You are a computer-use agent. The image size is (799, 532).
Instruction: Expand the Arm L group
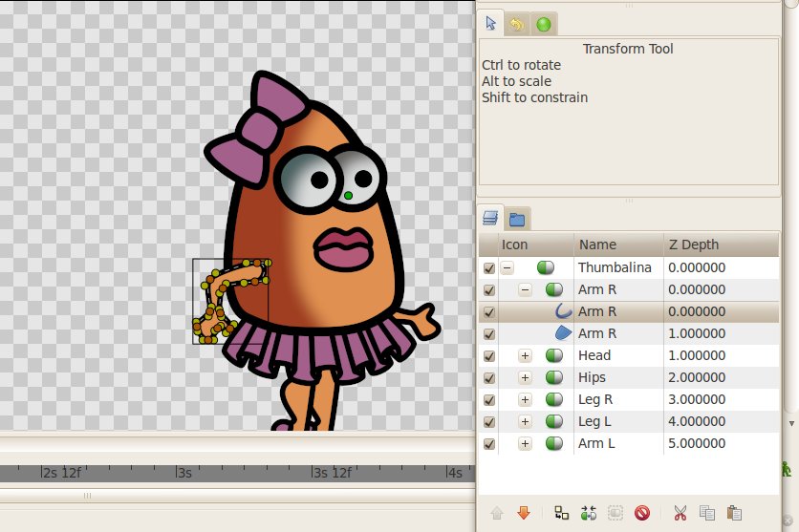pos(526,444)
